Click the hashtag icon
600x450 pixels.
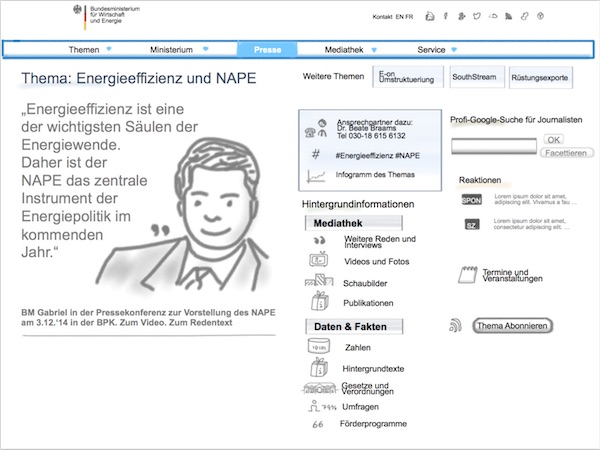(x=316, y=155)
